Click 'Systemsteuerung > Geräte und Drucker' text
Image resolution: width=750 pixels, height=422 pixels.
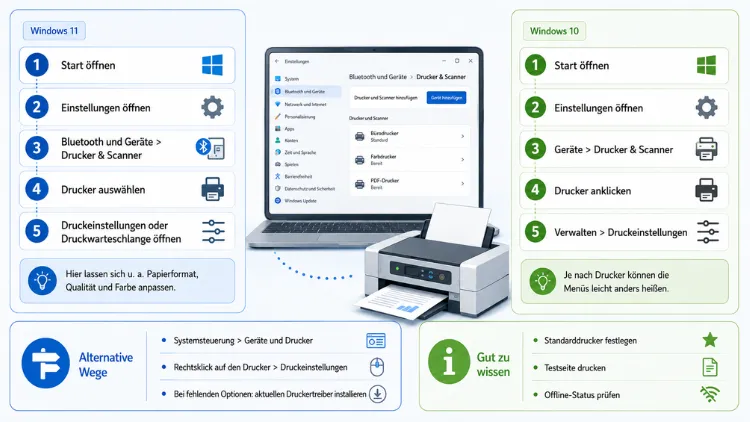click(243, 341)
